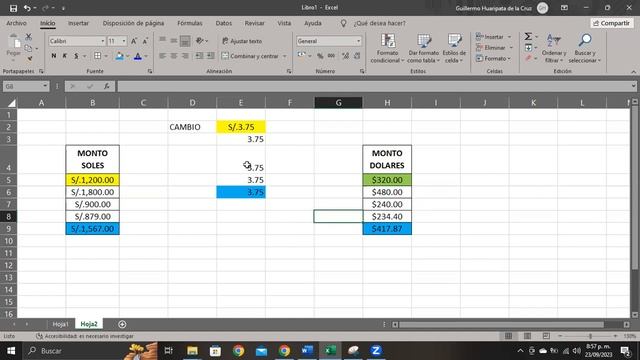Click the increase indent icon

[210, 56]
